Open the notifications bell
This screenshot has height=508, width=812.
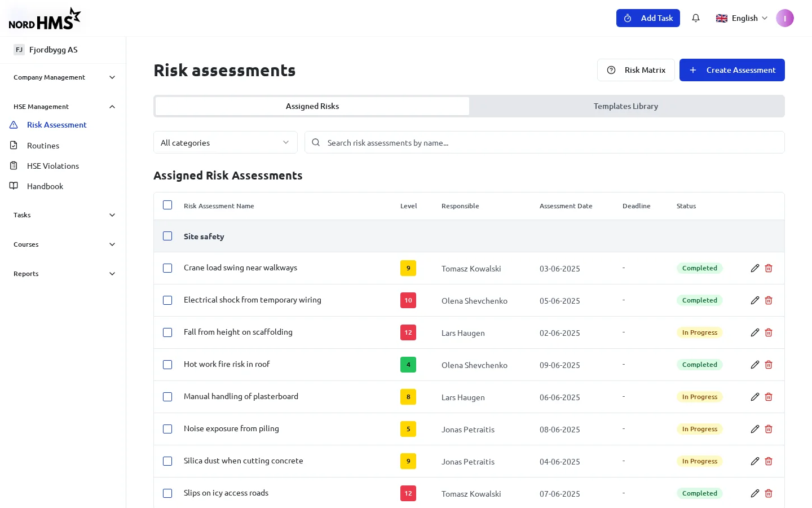pos(696,18)
